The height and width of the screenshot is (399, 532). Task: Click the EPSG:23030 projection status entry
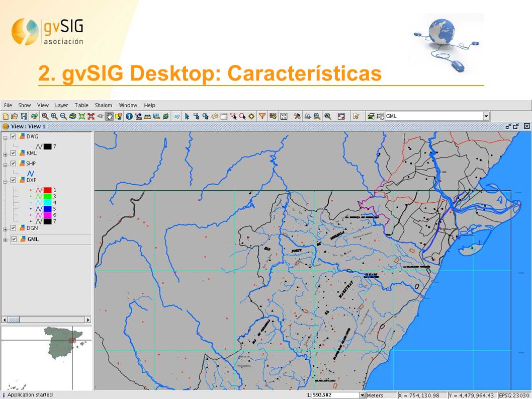pyautogui.click(x=514, y=395)
